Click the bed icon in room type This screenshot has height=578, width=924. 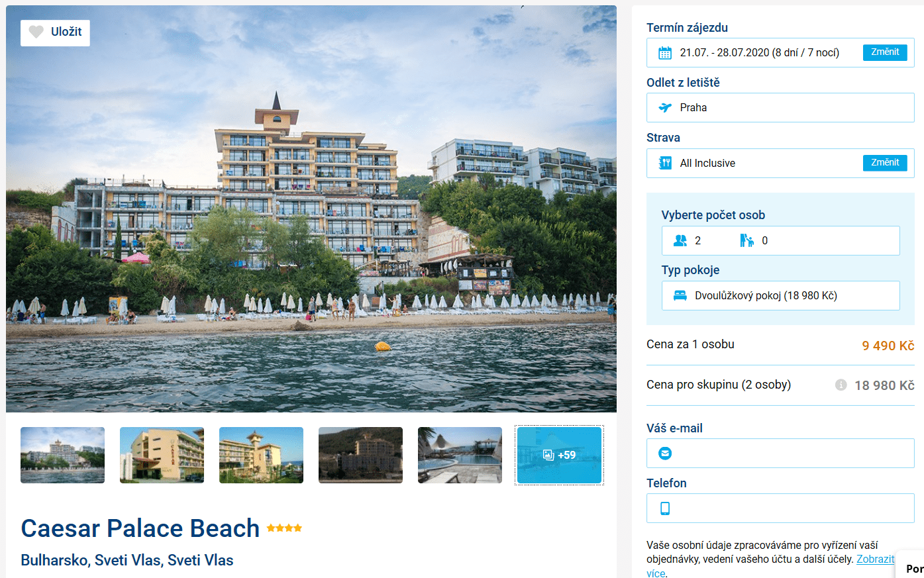coord(680,296)
